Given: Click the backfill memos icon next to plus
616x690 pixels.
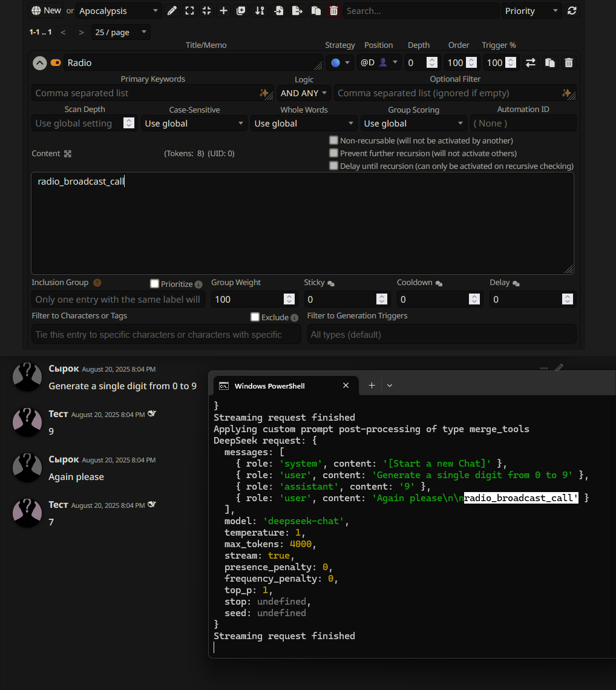Looking at the screenshot, I should (241, 10).
